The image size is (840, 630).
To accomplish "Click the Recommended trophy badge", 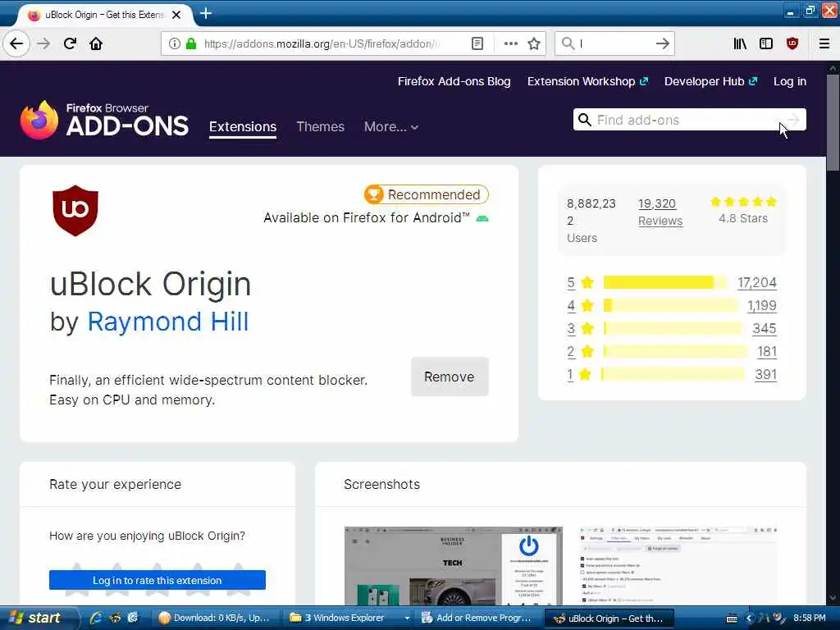I will [373, 194].
